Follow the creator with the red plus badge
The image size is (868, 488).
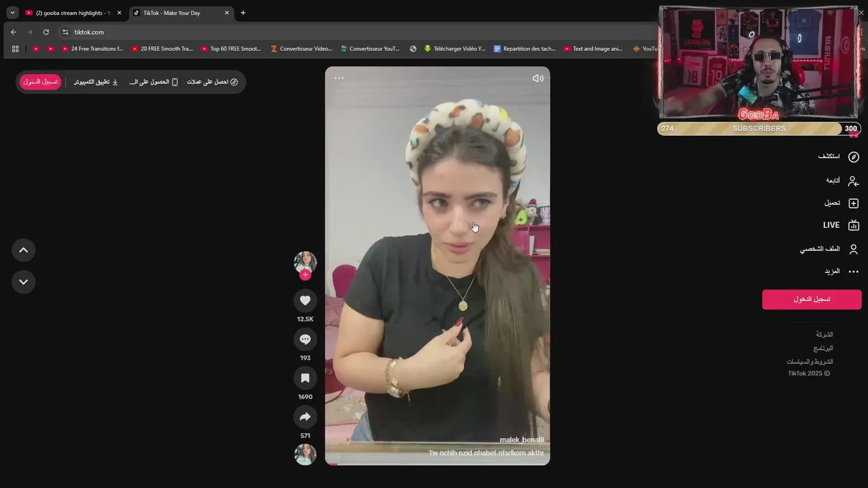[305, 274]
